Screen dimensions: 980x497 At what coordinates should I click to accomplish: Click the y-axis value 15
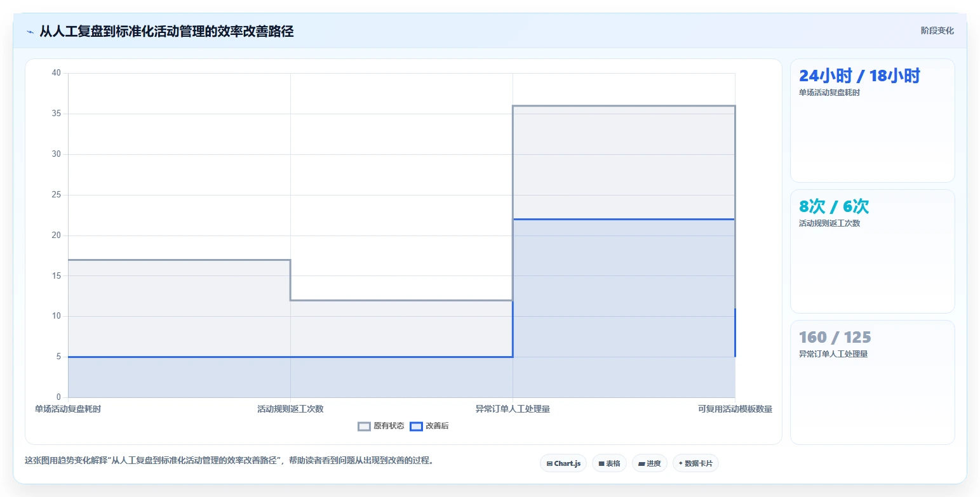tap(56, 276)
